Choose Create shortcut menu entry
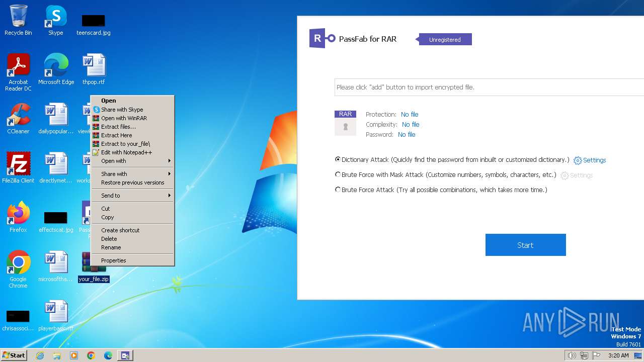644x362 pixels. tap(133, 230)
